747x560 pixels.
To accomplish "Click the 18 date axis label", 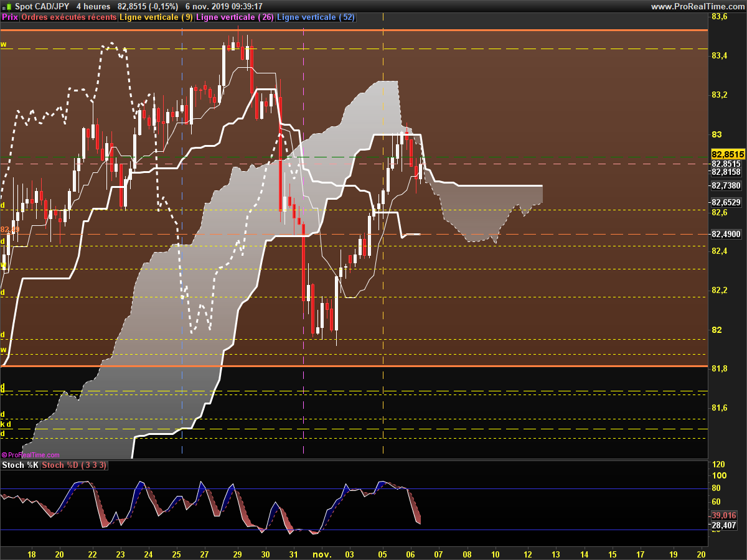I will [x=32, y=554].
